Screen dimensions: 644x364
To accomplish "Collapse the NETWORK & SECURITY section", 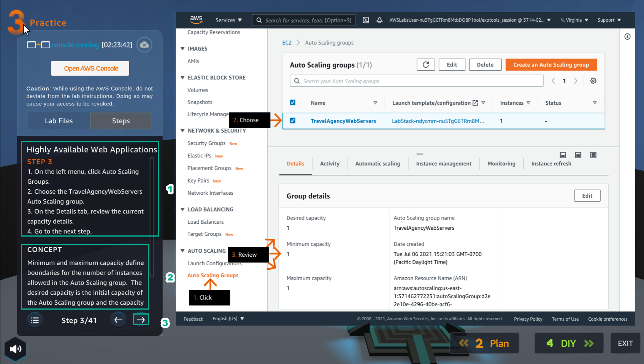I will tap(182, 130).
